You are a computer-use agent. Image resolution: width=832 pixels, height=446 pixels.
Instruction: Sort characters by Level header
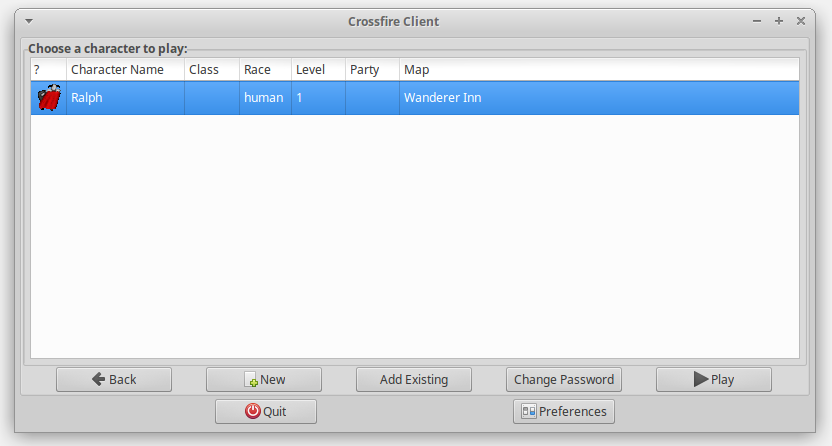coord(318,70)
